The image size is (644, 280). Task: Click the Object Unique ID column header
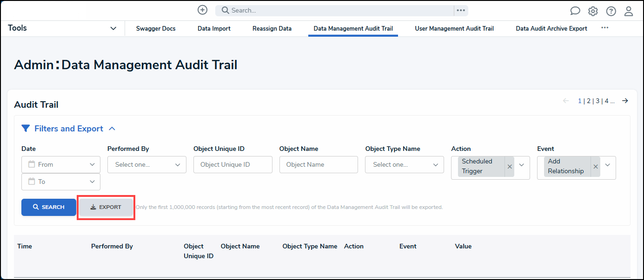tap(199, 251)
